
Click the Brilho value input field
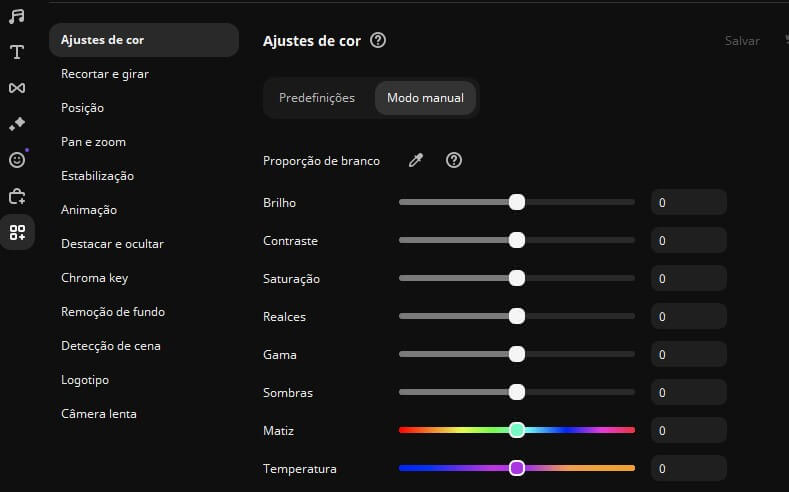[688, 203]
